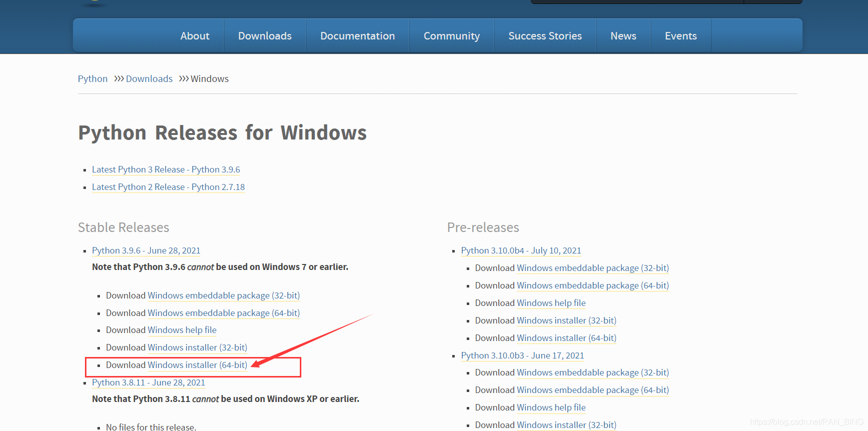Open Latest Python 2 Release - Python 2.7.18

click(x=168, y=187)
